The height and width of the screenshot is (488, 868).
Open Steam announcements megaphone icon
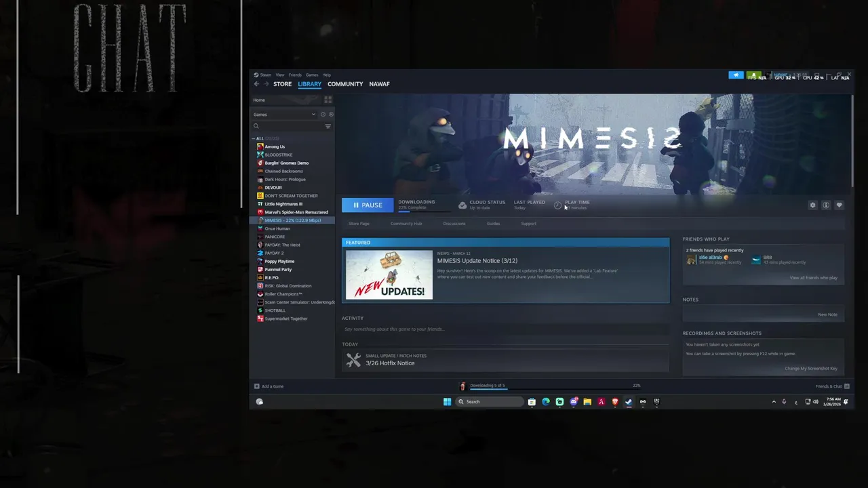(736, 75)
